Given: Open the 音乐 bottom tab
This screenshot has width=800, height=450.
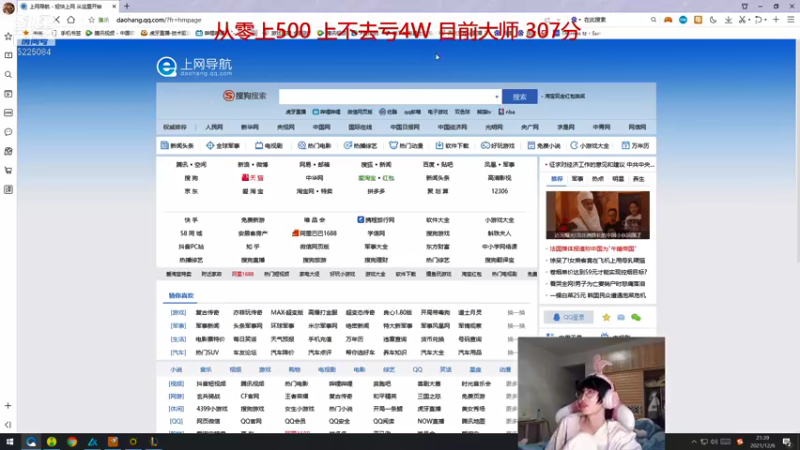Looking at the screenshot, I should pos(206,369).
